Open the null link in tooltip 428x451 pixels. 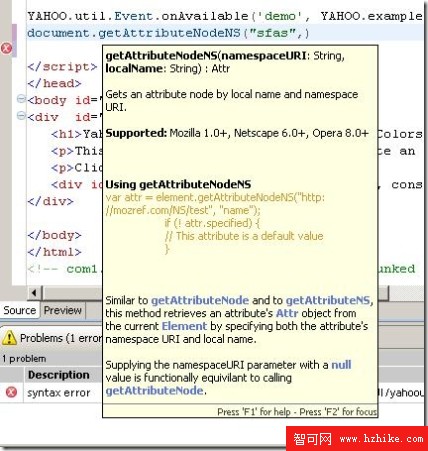(x=341, y=365)
